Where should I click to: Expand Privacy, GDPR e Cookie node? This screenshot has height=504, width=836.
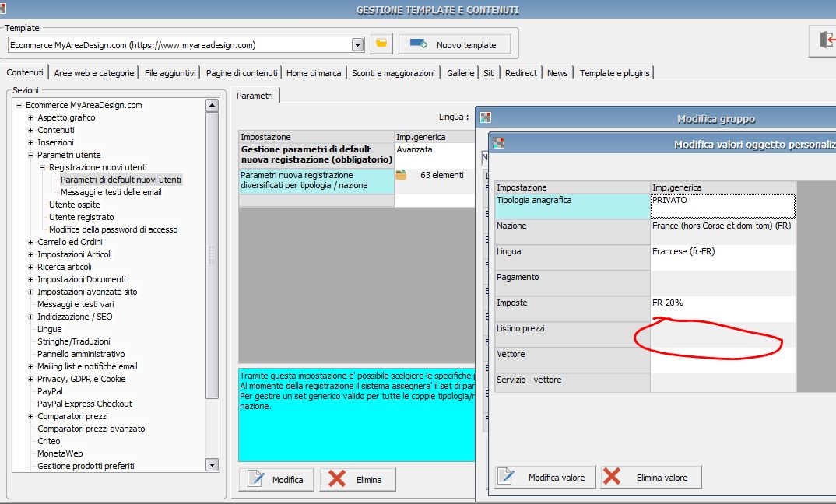[x=31, y=379]
